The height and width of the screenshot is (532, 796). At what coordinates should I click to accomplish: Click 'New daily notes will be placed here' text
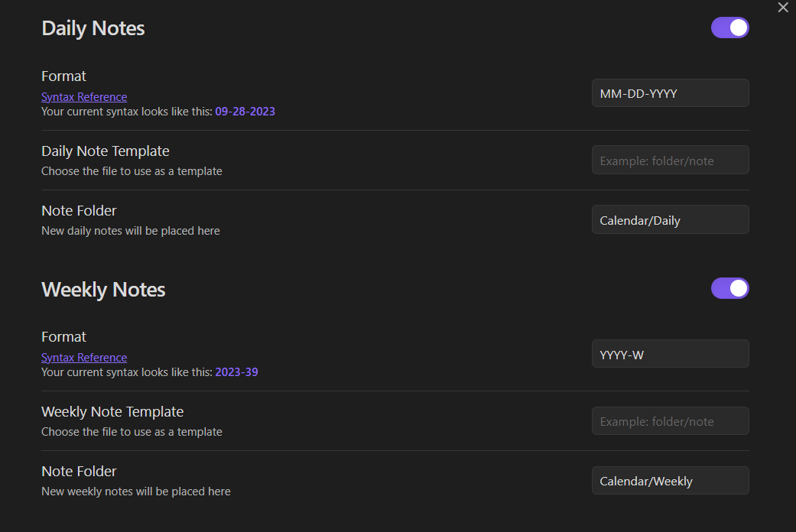coord(130,231)
